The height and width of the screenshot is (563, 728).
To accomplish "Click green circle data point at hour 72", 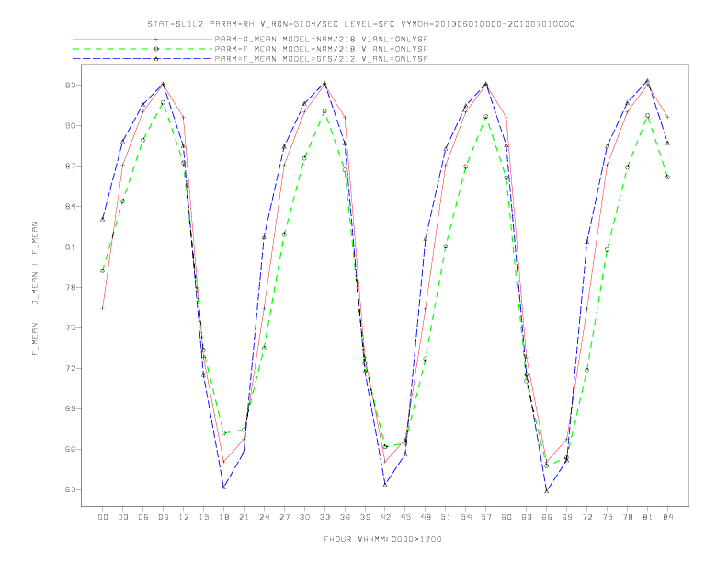I will (586, 370).
